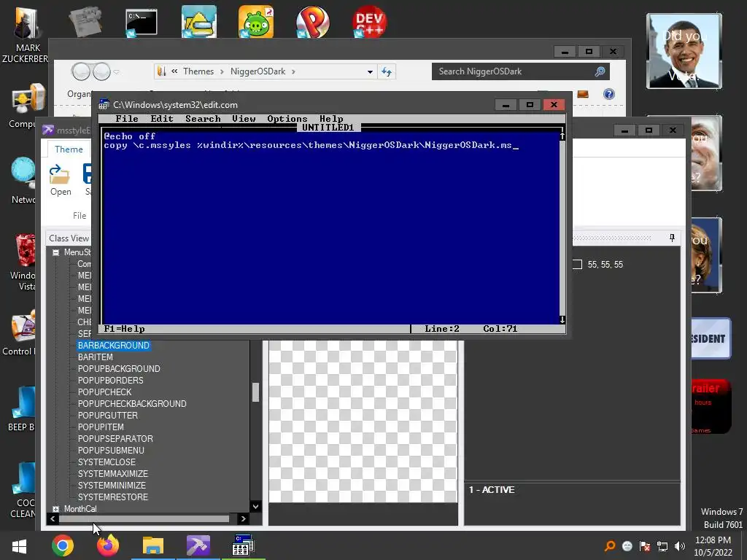Open the Control Panel desktop icon

[19, 332]
